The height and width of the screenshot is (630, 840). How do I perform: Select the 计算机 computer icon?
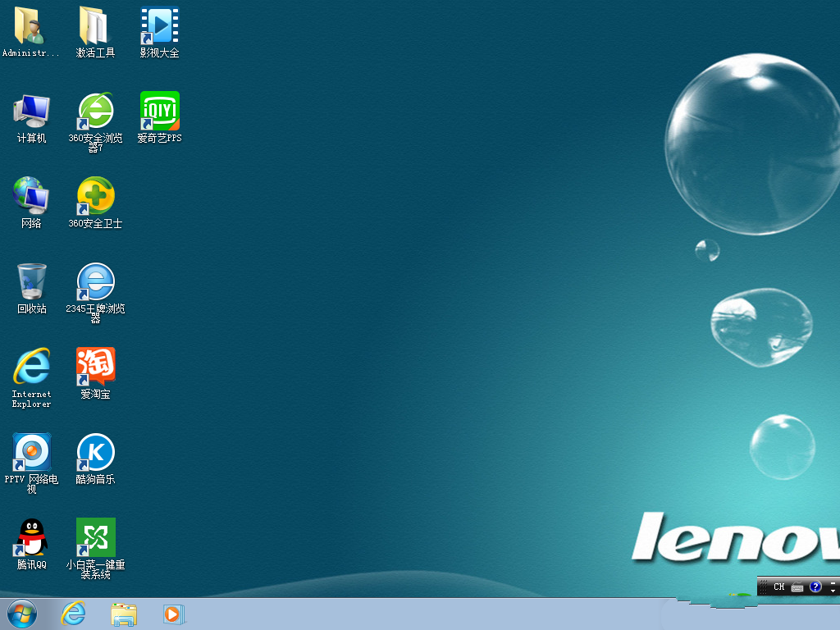pyautogui.click(x=31, y=112)
